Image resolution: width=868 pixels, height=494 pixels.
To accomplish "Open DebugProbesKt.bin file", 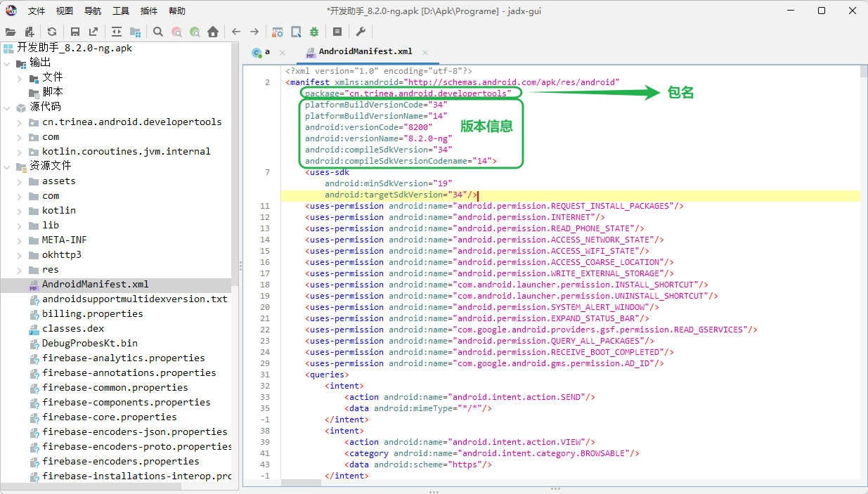I will tap(89, 343).
